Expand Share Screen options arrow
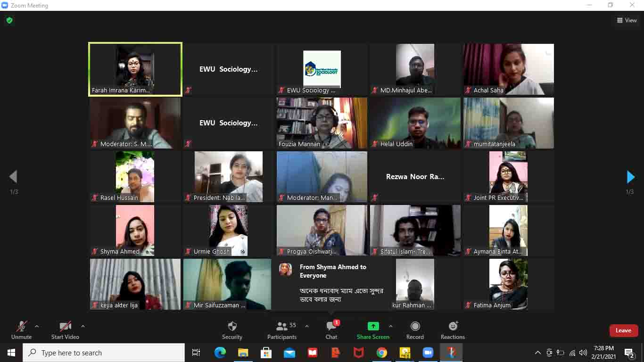The height and width of the screenshot is (362, 644). (x=390, y=326)
